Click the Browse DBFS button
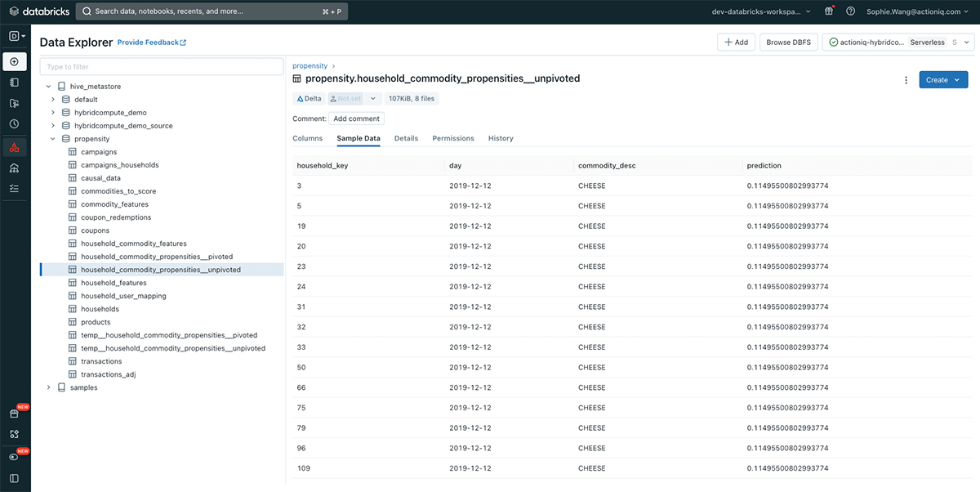Screen dimensions: 980x492 (x=788, y=42)
